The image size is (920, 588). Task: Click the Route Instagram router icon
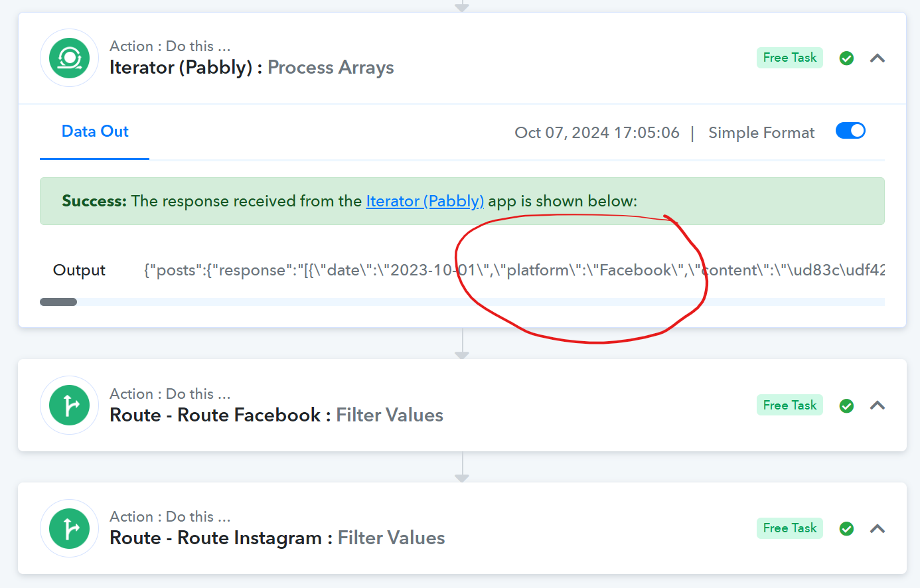click(x=69, y=528)
